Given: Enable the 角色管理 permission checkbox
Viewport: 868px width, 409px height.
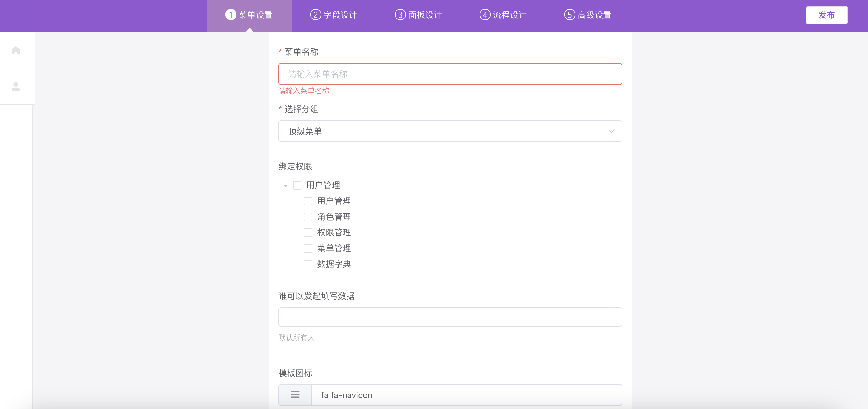Looking at the screenshot, I should coord(308,217).
